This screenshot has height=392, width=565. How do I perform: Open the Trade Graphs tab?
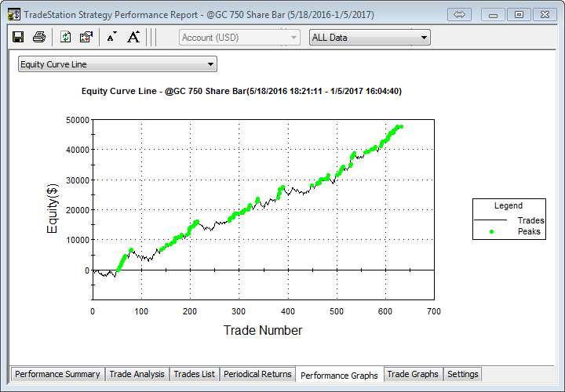click(413, 374)
